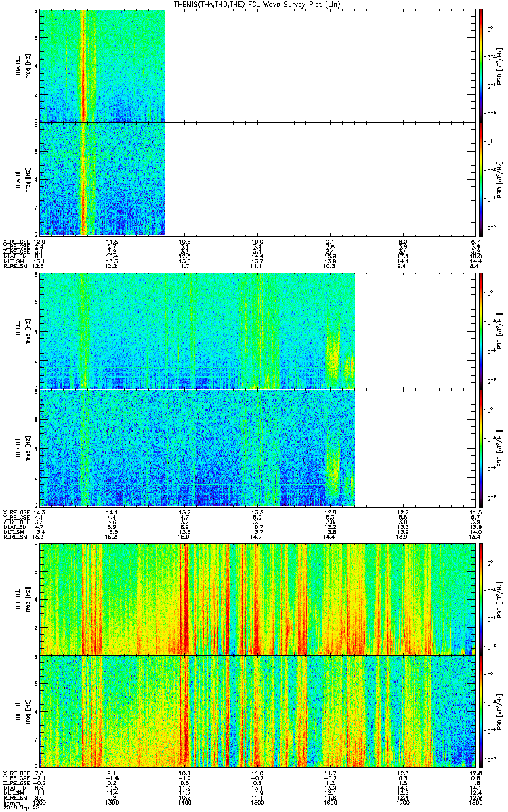Click the '1500' time tick label
The image size is (508, 812).
pyautogui.click(x=257, y=803)
